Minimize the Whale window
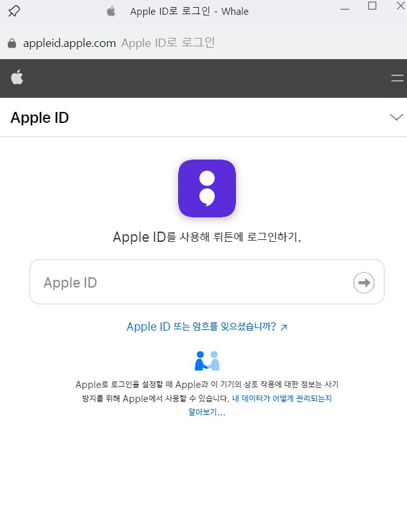407x532 pixels. tap(345, 9)
